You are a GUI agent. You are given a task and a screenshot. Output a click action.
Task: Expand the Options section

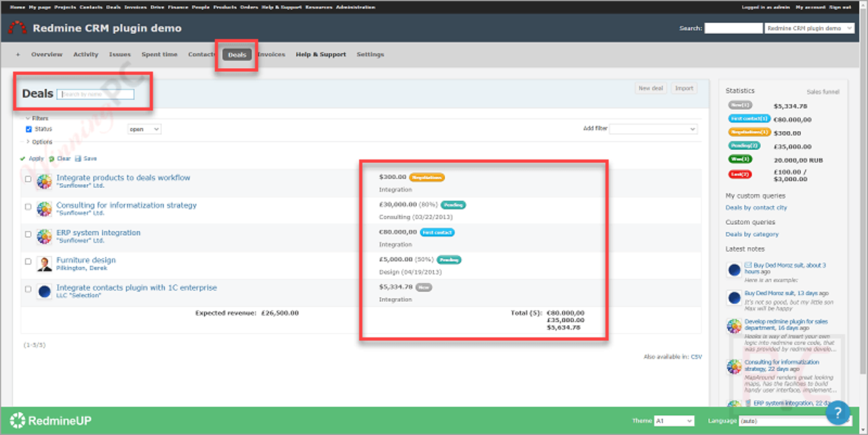(39, 141)
